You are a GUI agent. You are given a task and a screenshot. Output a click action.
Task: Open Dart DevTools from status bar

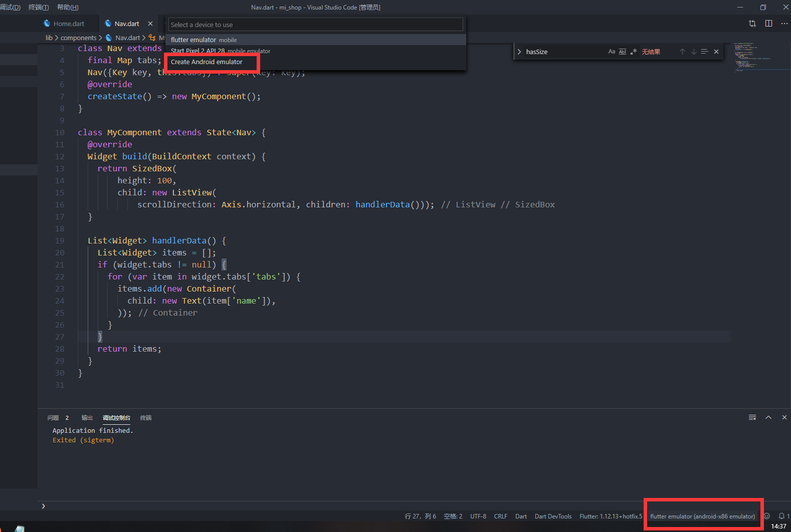pyautogui.click(x=553, y=516)
